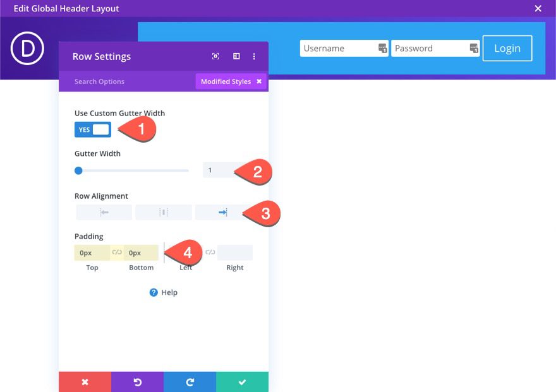This screenshot has height=392, width=556.
Task: Select left row alignment
Action: click(x=104, y=212)
